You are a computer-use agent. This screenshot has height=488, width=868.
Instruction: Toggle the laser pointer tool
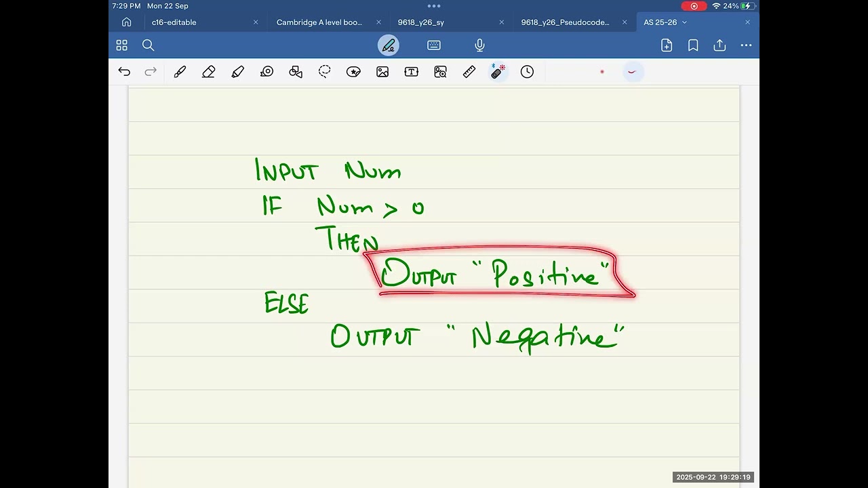498,72
